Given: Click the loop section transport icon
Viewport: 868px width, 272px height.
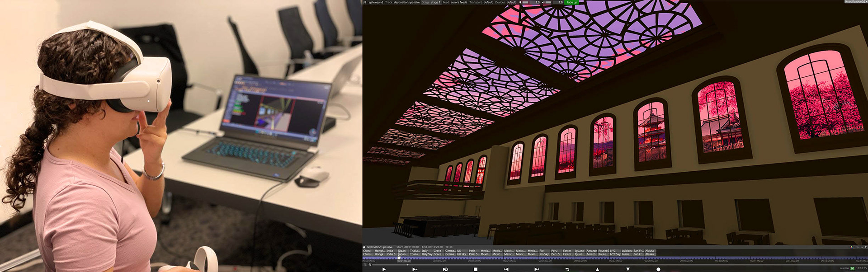Looking at the screenshot, I should point(445,269).
